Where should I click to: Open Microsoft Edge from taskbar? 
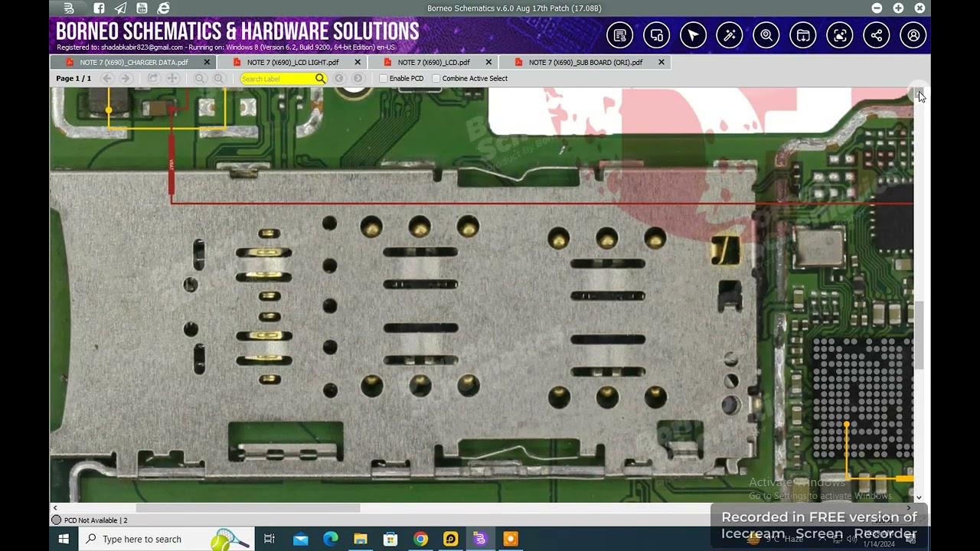(331, 539)
